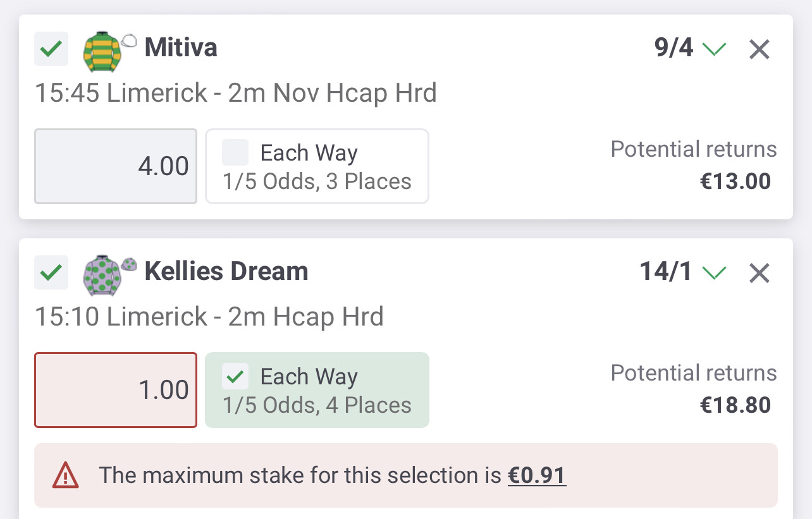The height and width of the screenshot is (519, 812).
Task: Uncheck the Mitiva selection checkbox
Action: 51,49
